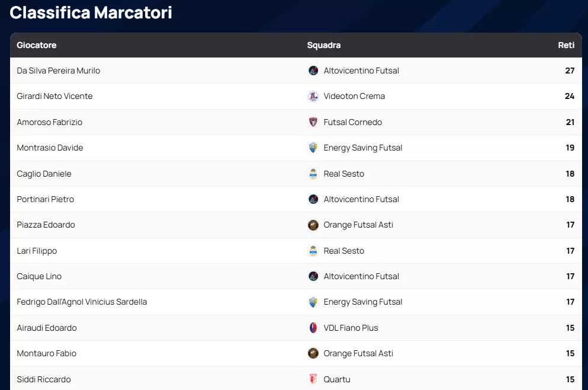
Task: Click Real Sesto logo in Lari Filippo row
Action: (313, 251)
